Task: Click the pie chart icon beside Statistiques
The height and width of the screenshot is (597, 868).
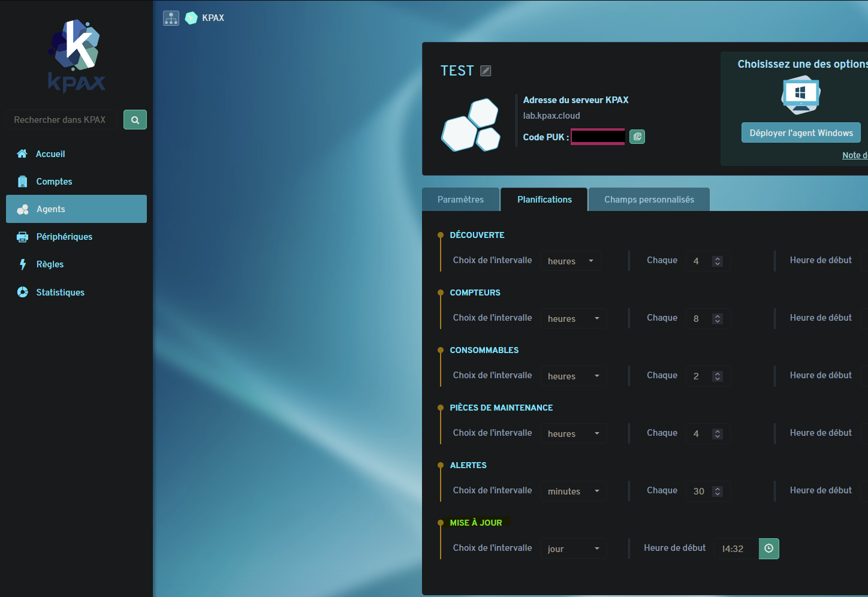Action: click(23, 292)
